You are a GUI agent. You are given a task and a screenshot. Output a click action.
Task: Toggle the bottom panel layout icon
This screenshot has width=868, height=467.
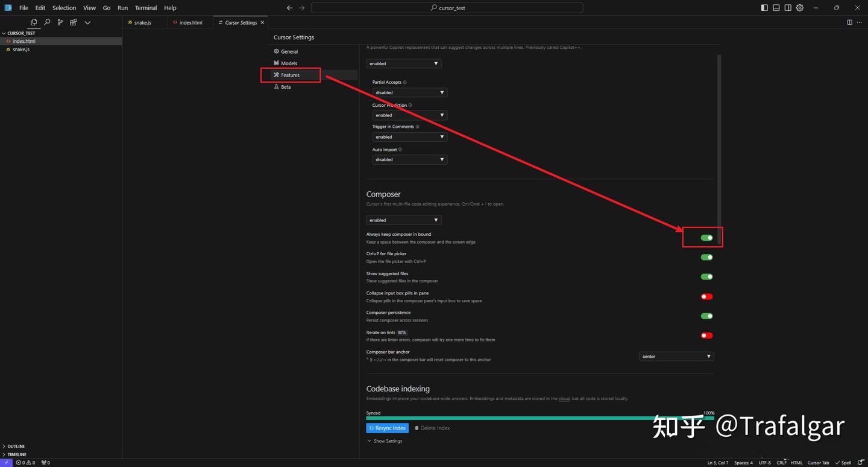776,8
